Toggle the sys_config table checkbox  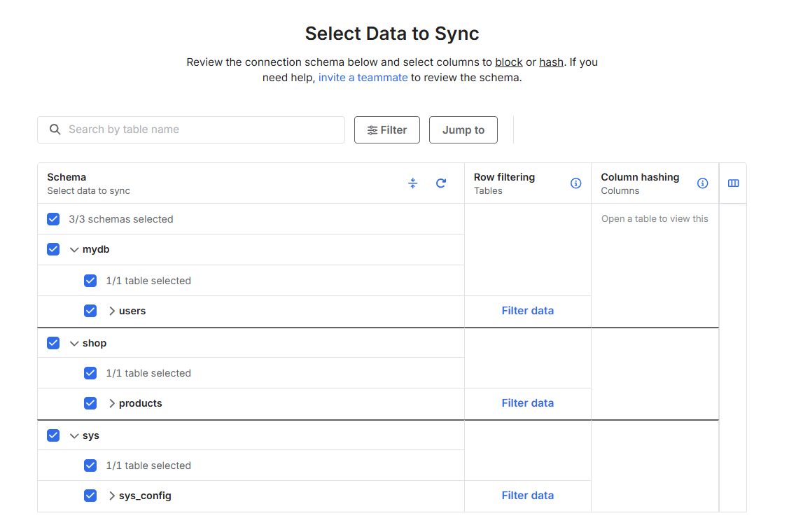[90, 496]
